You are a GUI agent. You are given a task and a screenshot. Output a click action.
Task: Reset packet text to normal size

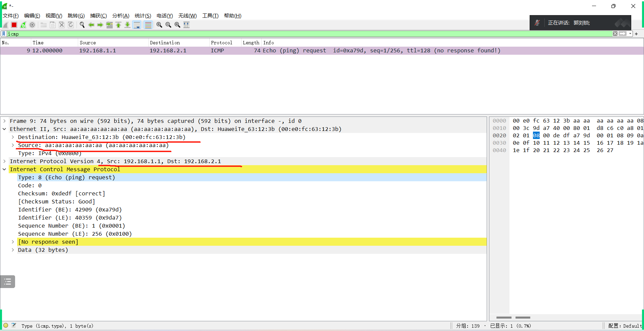[x=177, y=25]
